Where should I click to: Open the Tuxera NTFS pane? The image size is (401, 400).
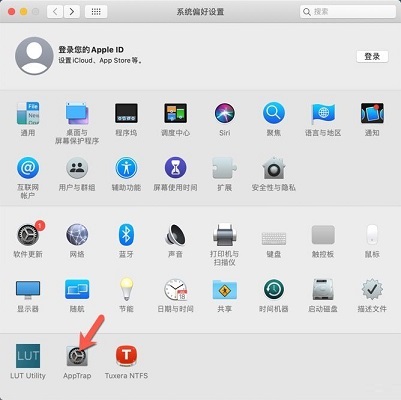[x=126, y=356]
